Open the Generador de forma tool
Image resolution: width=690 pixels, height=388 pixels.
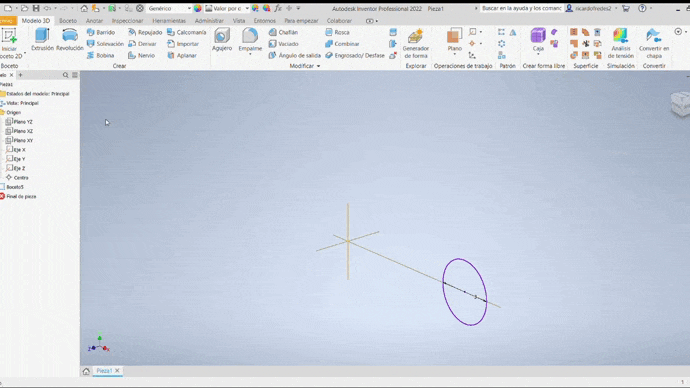pyautogui.click(x=415, y=43)
